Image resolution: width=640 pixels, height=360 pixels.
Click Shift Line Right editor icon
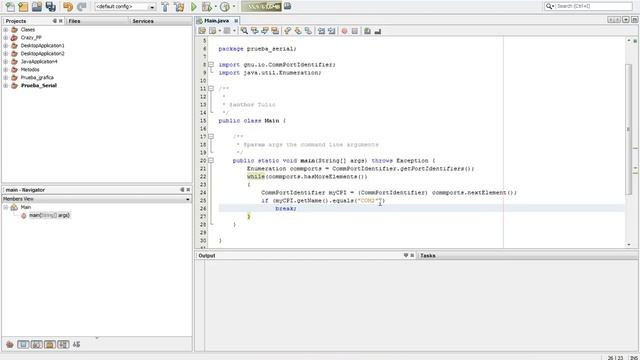coord(331,31)
